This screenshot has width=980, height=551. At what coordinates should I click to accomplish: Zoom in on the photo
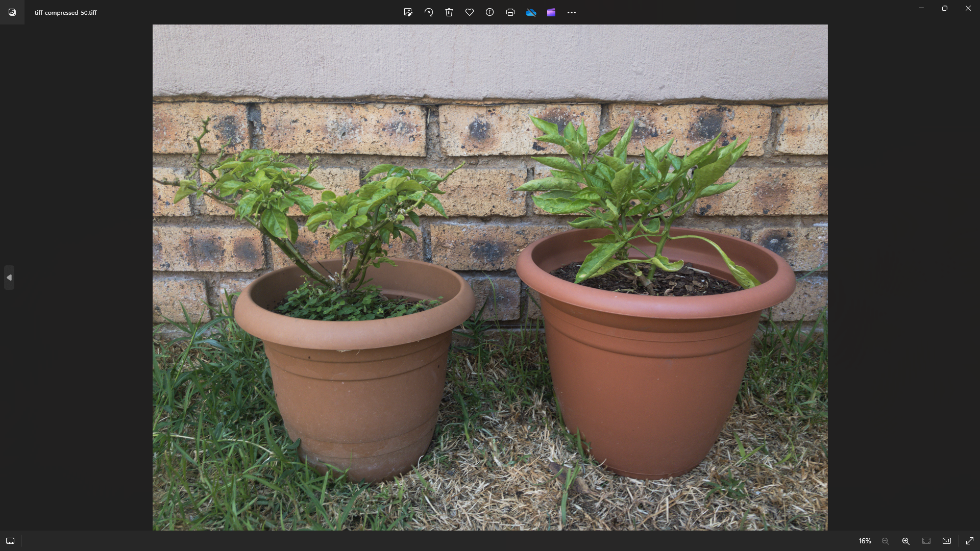[x=906, y=541]
